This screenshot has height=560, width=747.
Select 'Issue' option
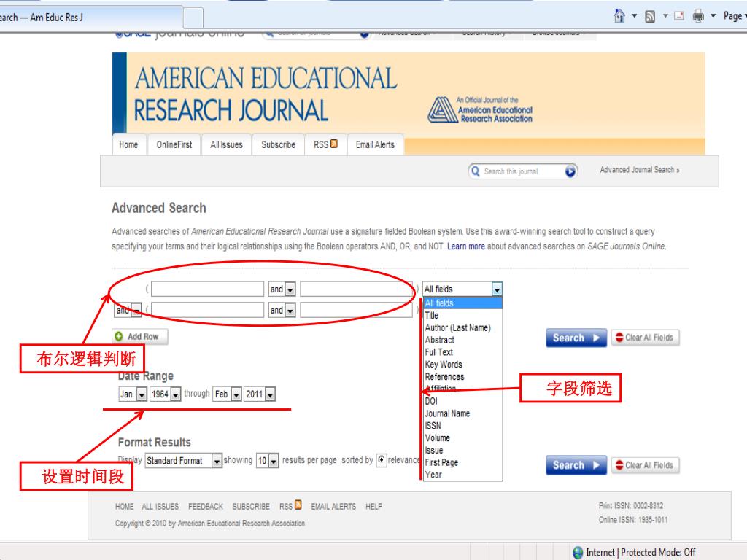[463, 450]
